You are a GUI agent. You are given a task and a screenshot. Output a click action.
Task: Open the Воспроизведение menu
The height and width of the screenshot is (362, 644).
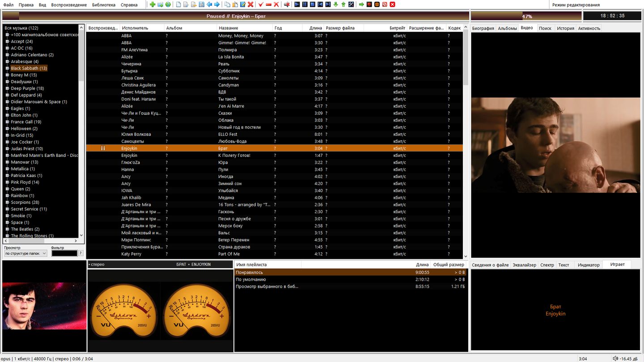[69, 5]
